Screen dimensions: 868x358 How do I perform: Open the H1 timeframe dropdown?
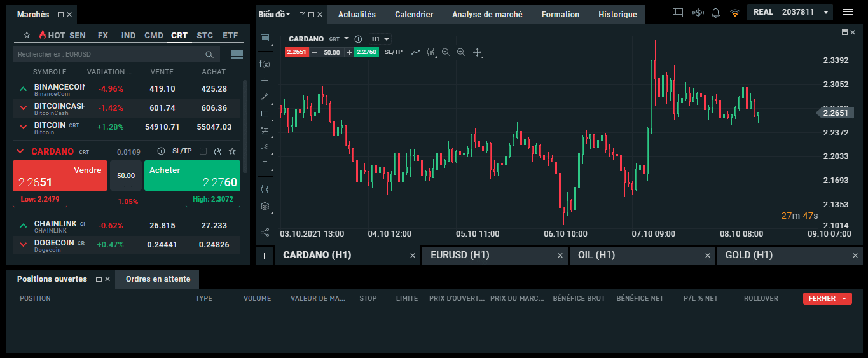point(380,39)
